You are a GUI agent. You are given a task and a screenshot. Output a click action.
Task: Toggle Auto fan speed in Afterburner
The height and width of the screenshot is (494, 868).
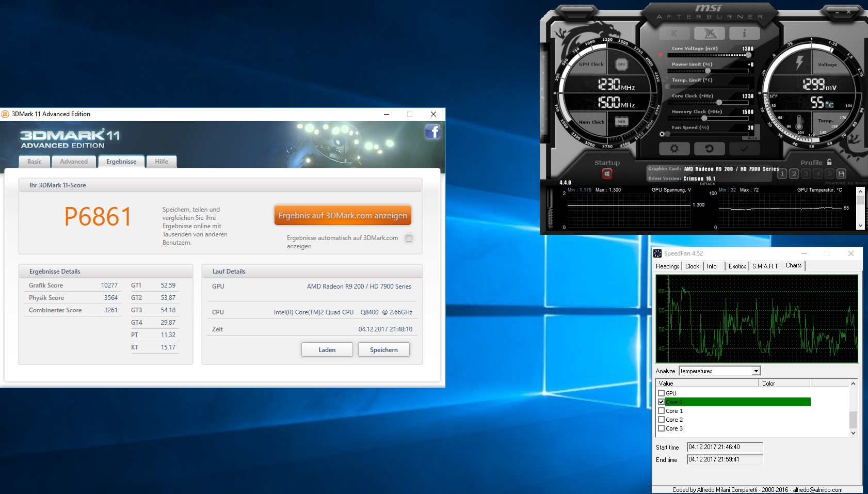tap(752, 138)
